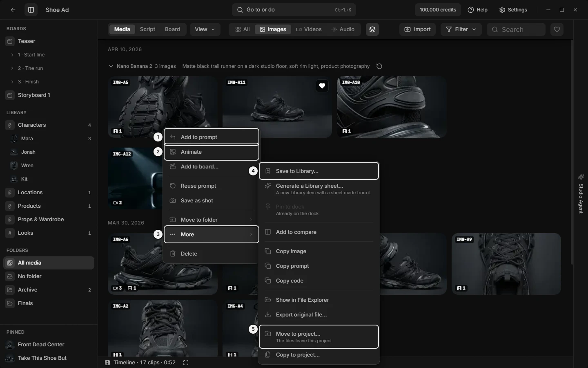
Task: Choose Animate from the context menu
Action: coord(212,152)
